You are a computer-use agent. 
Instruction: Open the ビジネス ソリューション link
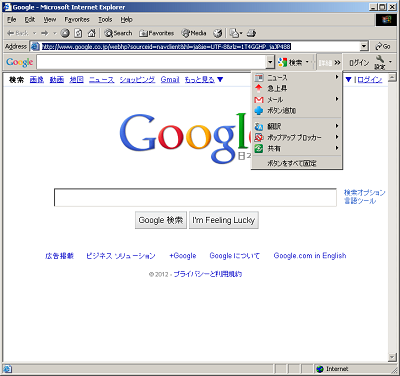coord(121,256)
